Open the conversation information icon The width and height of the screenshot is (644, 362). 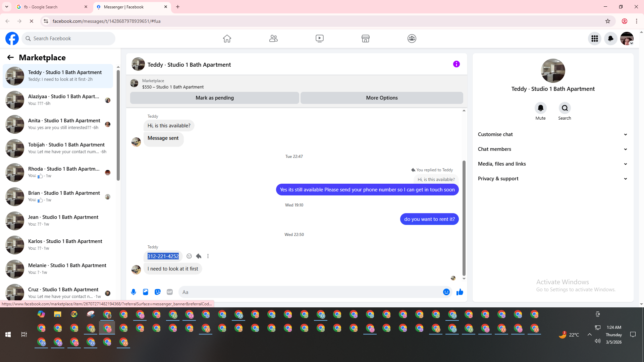[457, 64]
